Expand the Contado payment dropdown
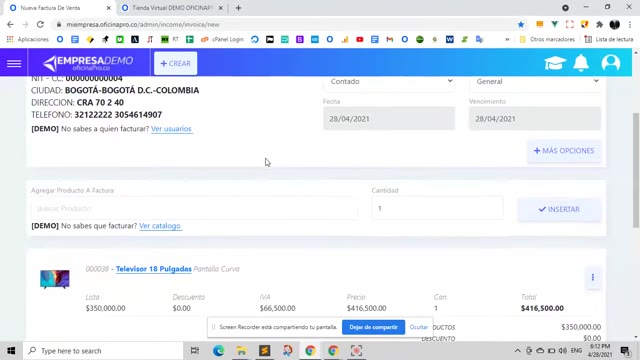 point(389,82)
